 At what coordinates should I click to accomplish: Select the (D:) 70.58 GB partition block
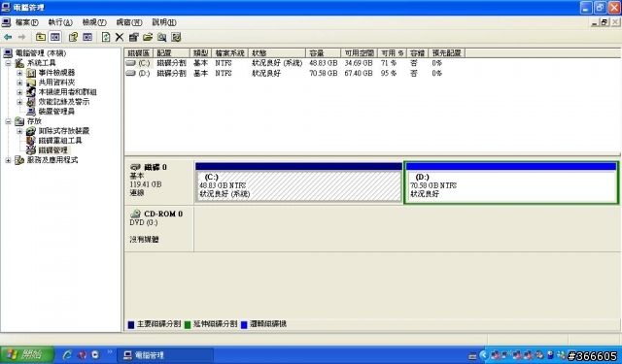511,182
